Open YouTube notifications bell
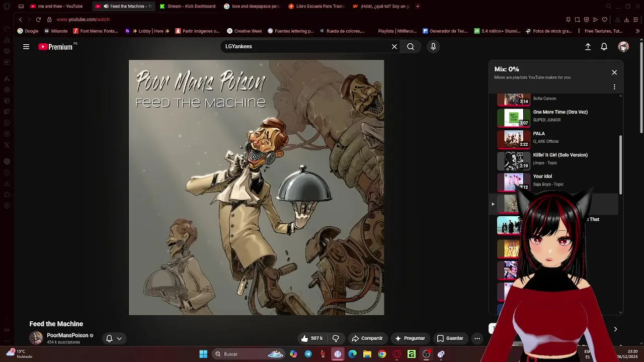644x362 pixels. 604,47
